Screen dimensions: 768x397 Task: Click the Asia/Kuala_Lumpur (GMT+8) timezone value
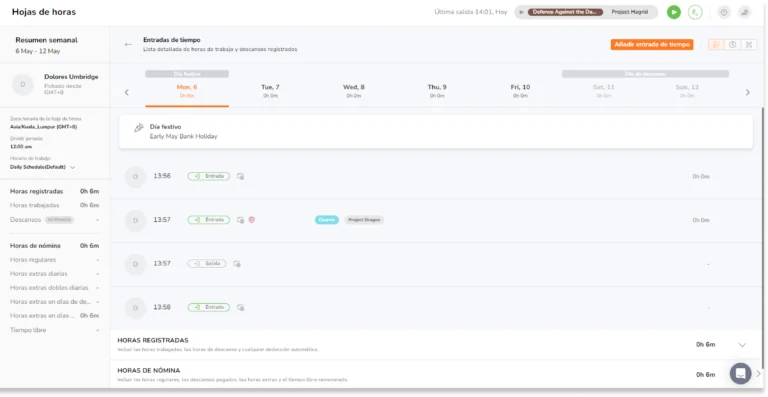pos(44,127)
